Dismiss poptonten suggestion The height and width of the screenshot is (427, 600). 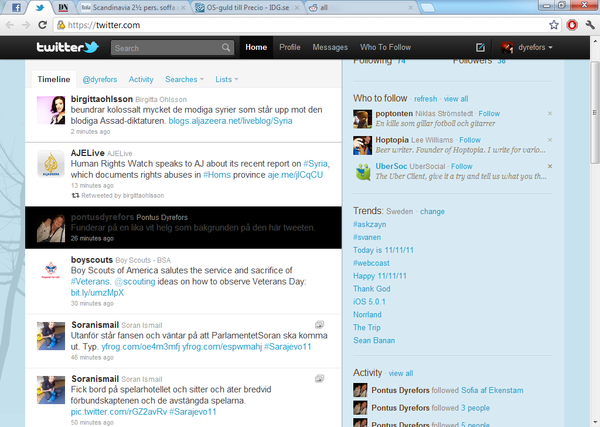[550, 114]
